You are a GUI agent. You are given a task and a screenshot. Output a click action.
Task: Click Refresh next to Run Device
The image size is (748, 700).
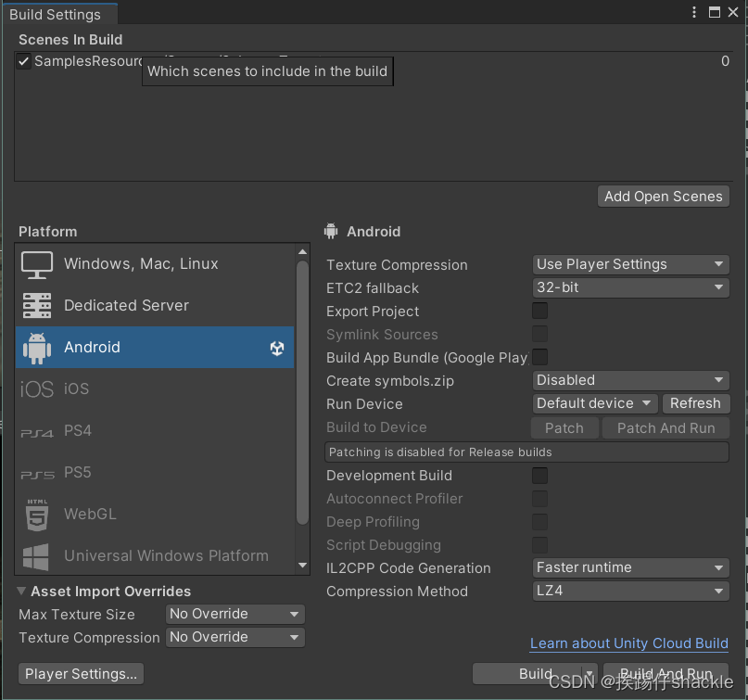[x=695, y=403]
